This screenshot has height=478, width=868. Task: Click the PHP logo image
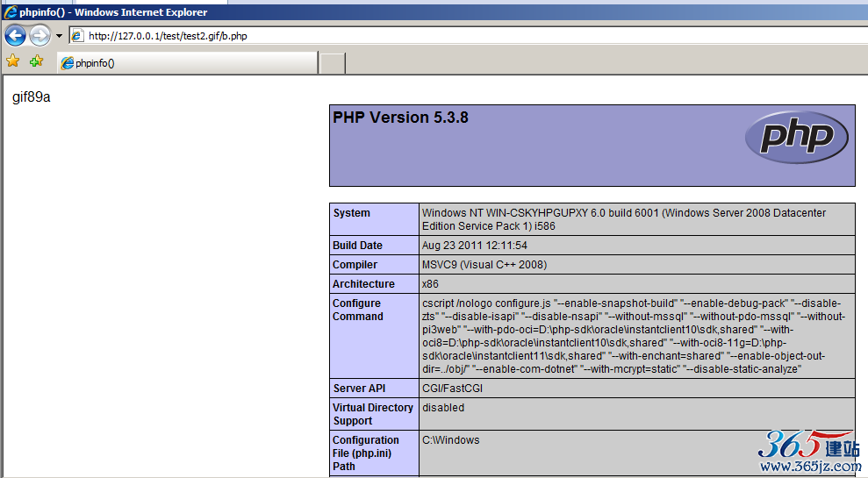[x=797, y=137]
